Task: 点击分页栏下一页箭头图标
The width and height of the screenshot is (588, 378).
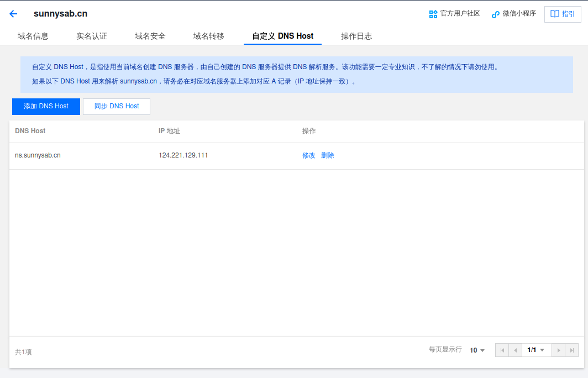Action: click(558, 350)
